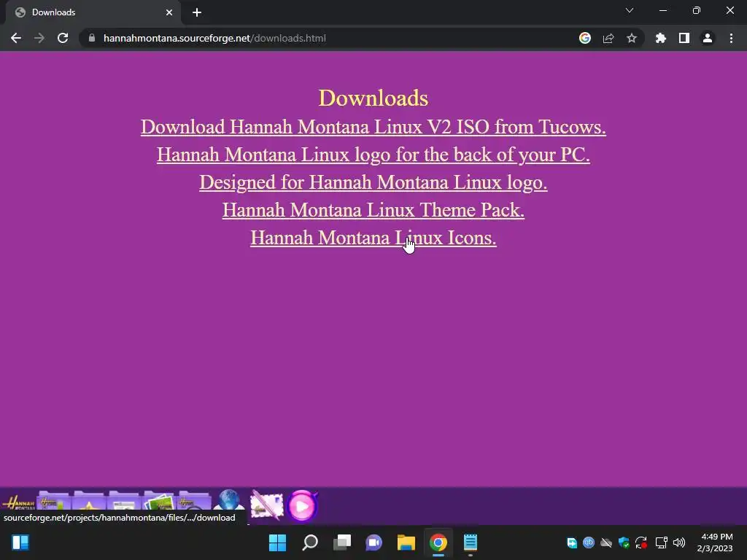Open the Hannah Montana Linux Theme Pack link
Viewport: 747px width, 560px height.
click(x=373, y=209)
